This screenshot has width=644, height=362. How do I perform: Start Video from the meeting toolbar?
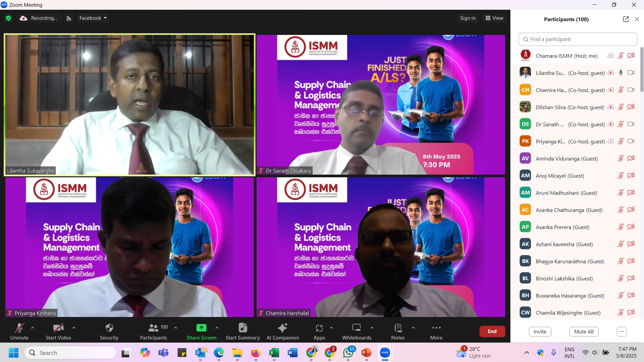pos(58,331)
